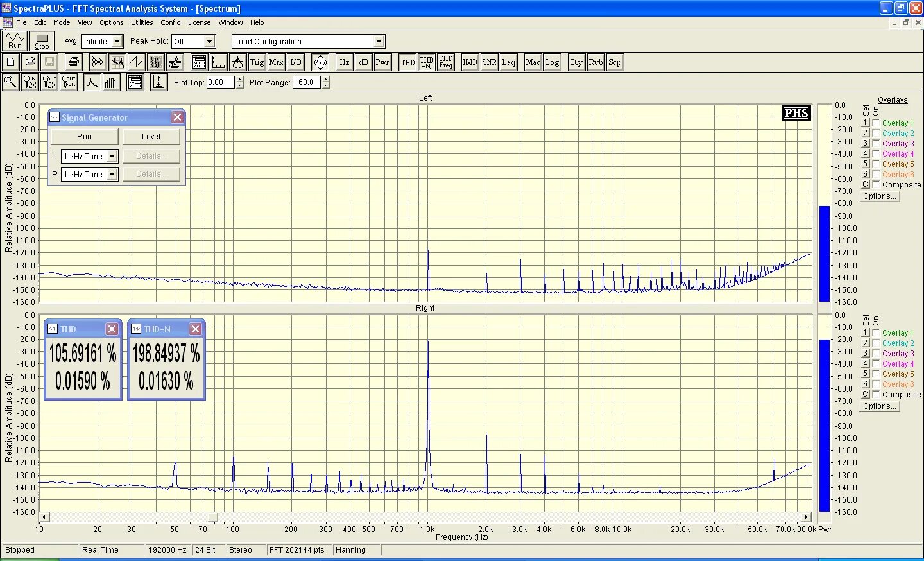Enable Overlay 3 checkbox in Left channel
The height and width of the screenshot is (561, 924).
876,143
